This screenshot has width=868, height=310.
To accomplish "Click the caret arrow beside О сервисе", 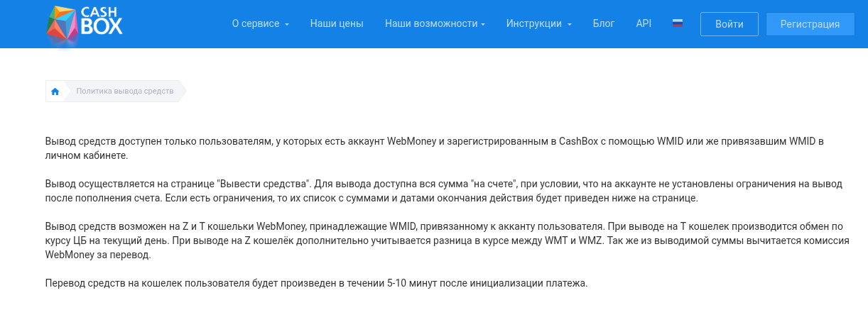I will pos(287,25).
